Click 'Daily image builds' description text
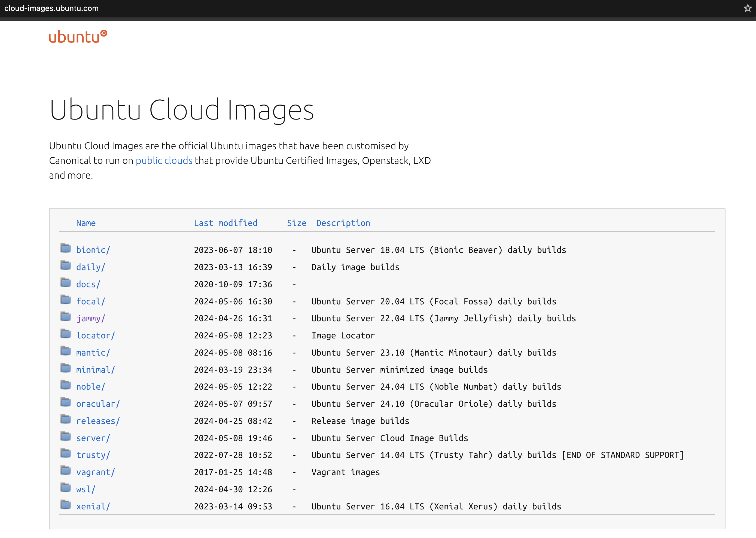Viewport: 756px width, 538px height. [x=355, y=267]
